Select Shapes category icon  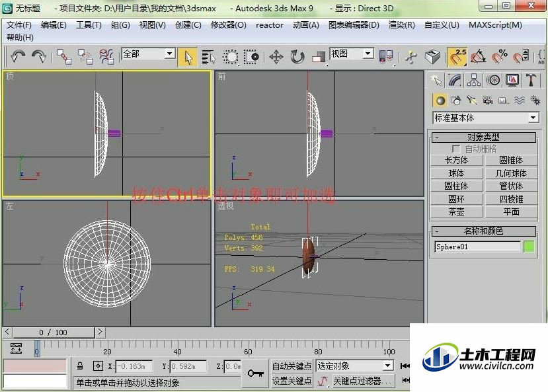[456, 100]
